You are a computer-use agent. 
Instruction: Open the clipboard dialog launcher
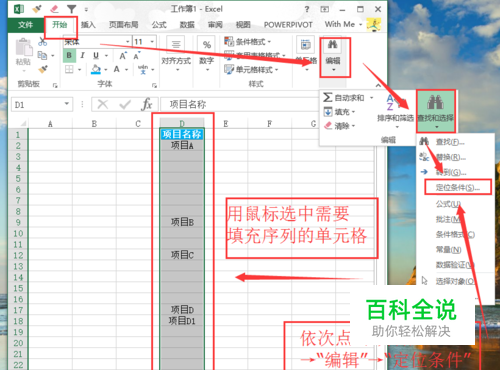tap(55, 86)
